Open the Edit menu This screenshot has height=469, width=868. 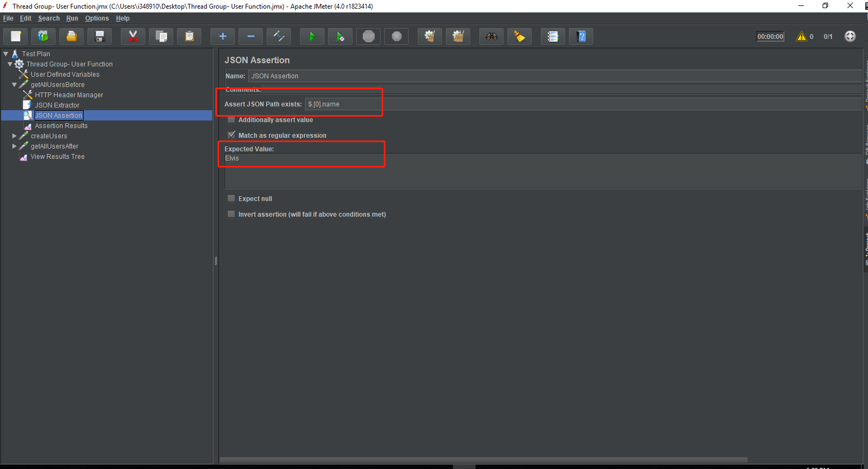tap(25, 18)
